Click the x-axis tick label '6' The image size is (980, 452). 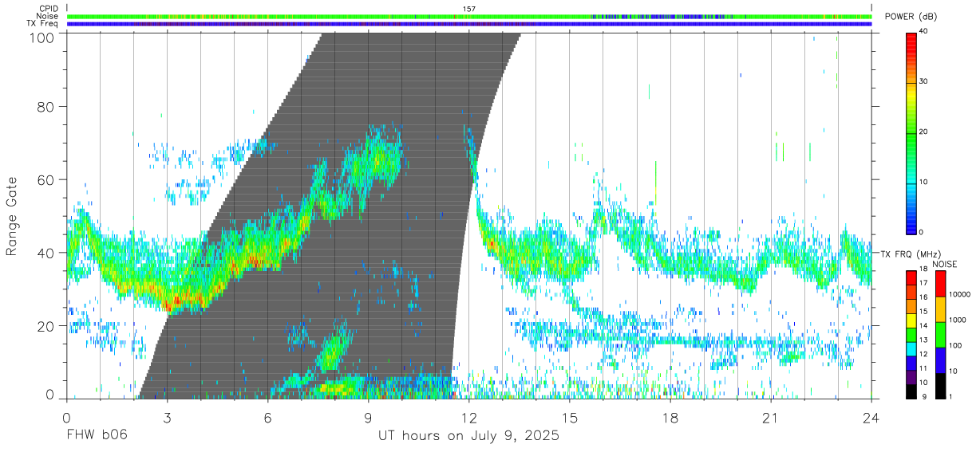[267, 418]
